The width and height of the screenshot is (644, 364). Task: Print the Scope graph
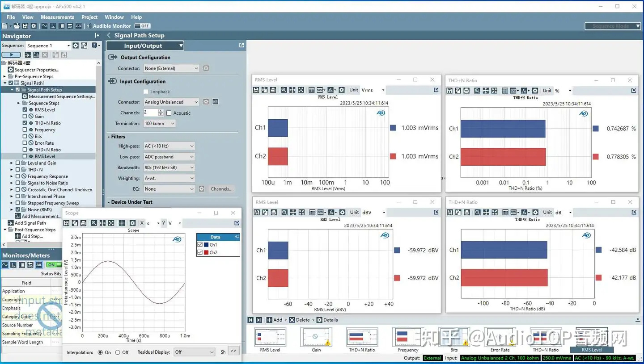coord(84,223)
